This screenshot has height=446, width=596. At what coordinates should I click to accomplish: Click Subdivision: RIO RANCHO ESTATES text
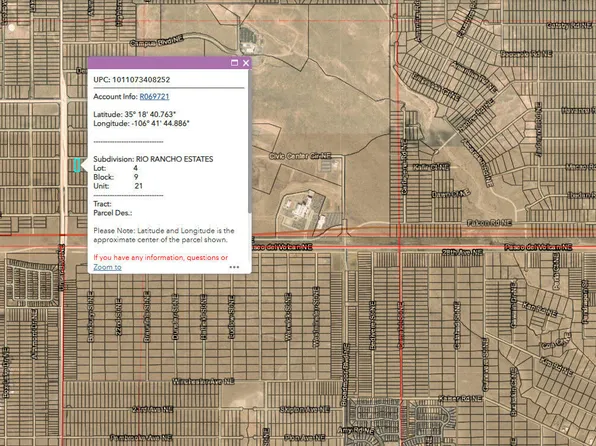pos(153,159)
